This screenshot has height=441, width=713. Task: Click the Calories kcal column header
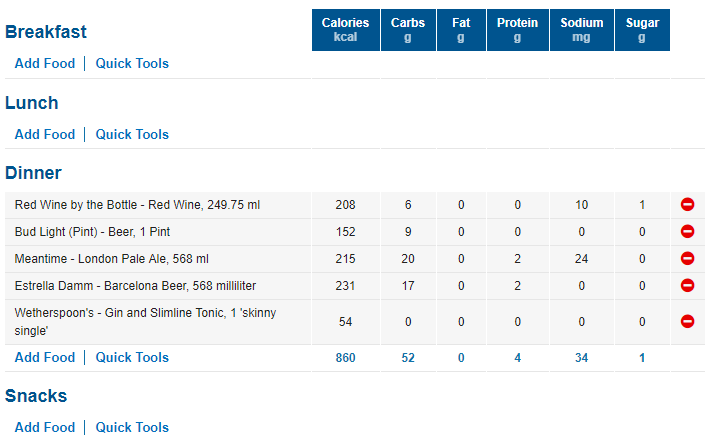346,30
